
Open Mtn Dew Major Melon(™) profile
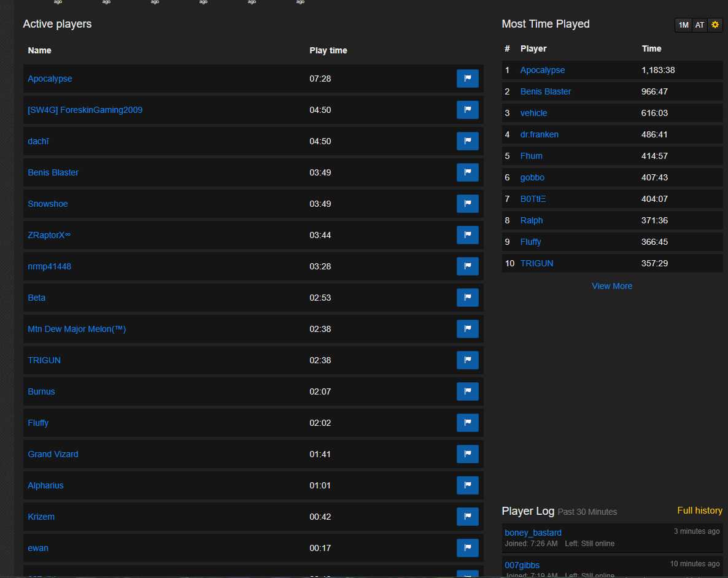(77, 329)
